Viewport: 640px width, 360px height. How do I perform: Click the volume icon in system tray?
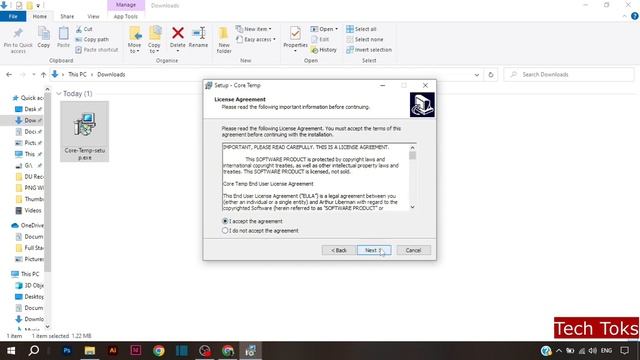tap(593, 351)
